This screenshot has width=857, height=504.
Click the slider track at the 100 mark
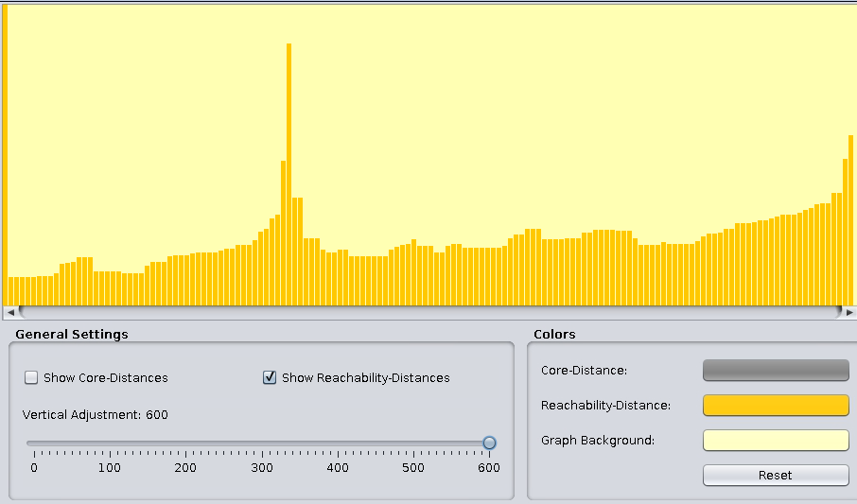coord(110,443)
